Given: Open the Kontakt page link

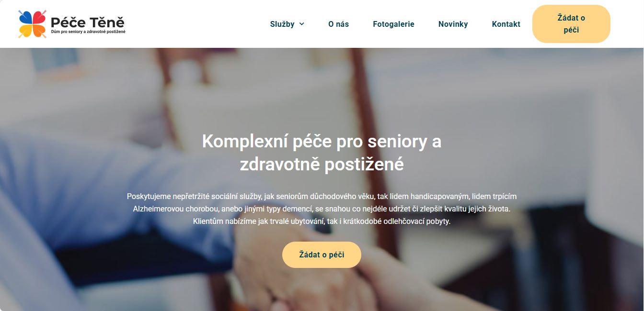Looking at the screenshot, I should [x=506, y=24].
